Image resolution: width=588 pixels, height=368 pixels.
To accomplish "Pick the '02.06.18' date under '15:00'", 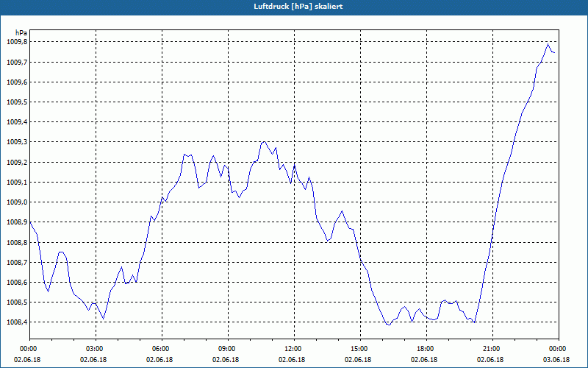I will tap(358, 359).
